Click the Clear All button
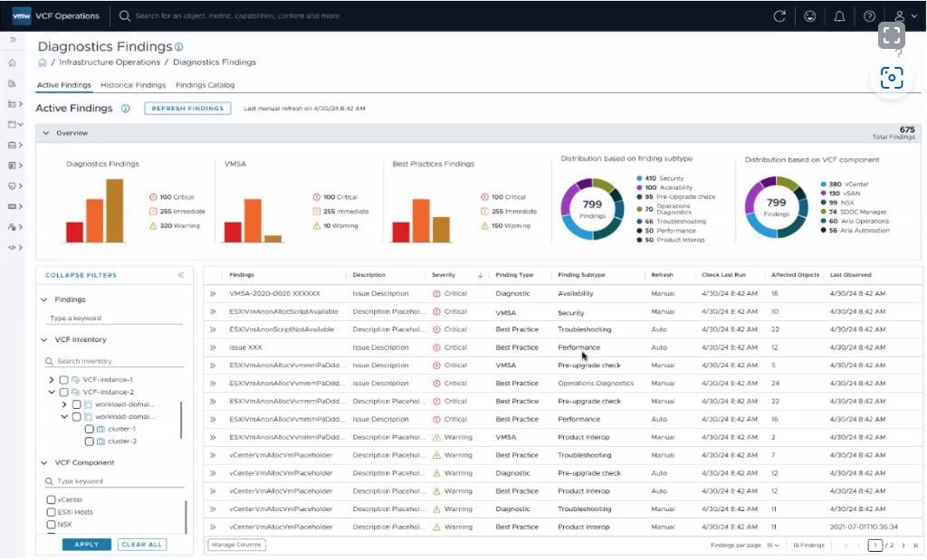 (142, 545)
